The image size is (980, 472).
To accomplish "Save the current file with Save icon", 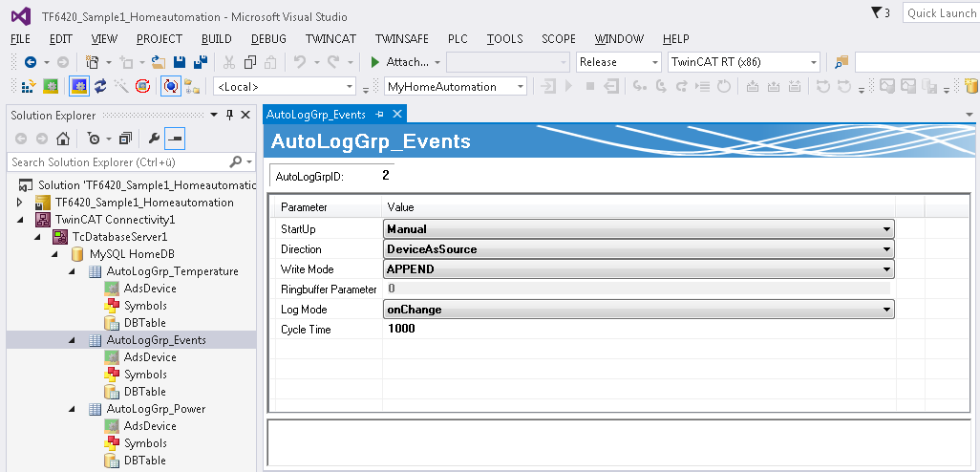I will 180,62.
